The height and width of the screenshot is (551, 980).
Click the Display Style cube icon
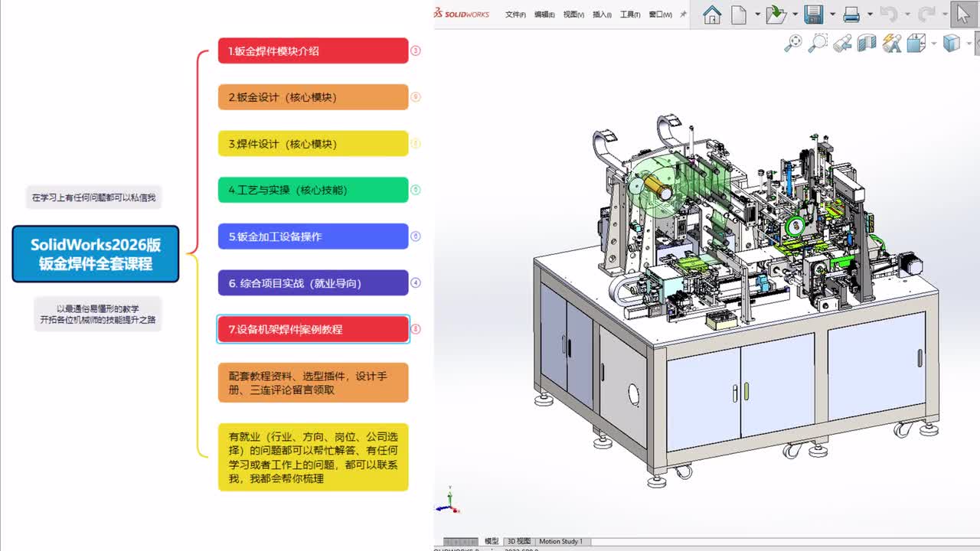point(952,43)
